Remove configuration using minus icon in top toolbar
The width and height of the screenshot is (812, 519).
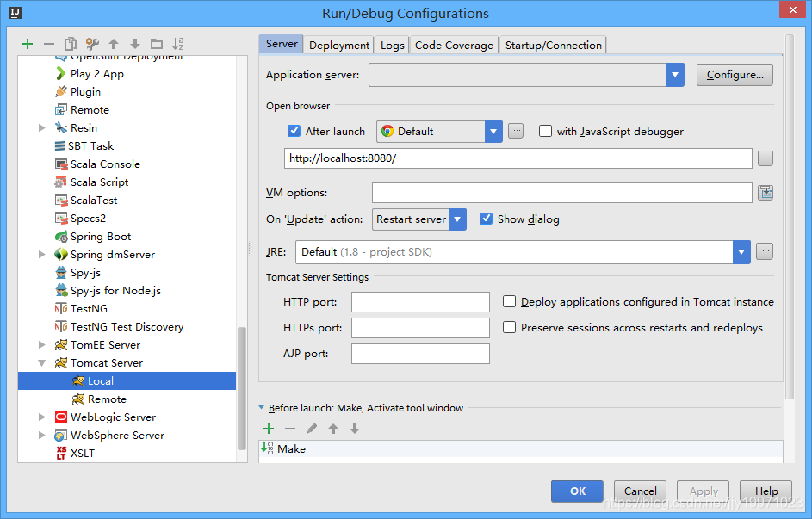pos(49,44)
